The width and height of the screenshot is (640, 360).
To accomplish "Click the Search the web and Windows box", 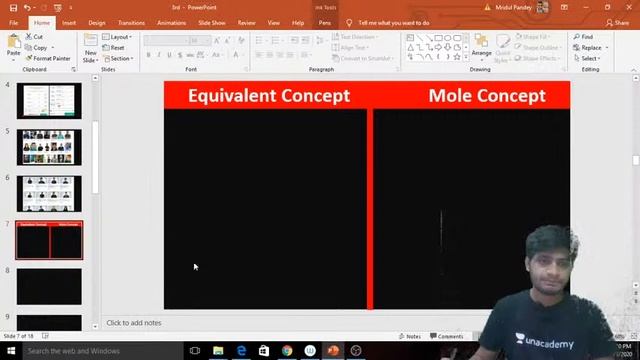I will [103, 351].
